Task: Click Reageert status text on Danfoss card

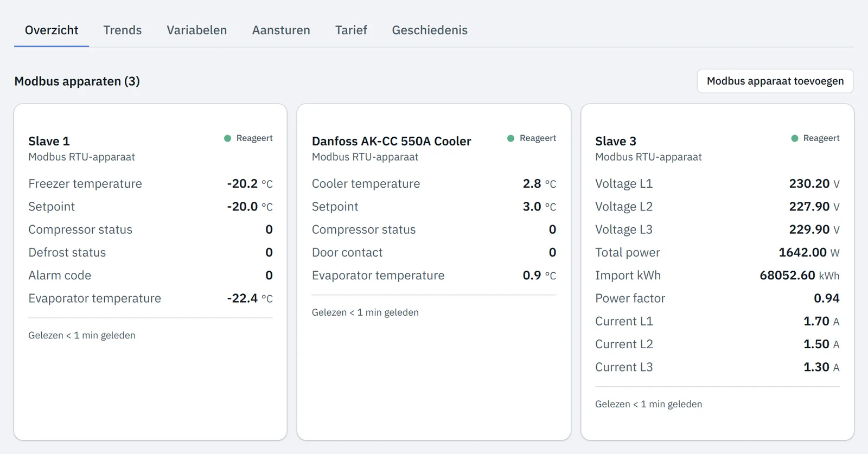Action: click(538, 138)
